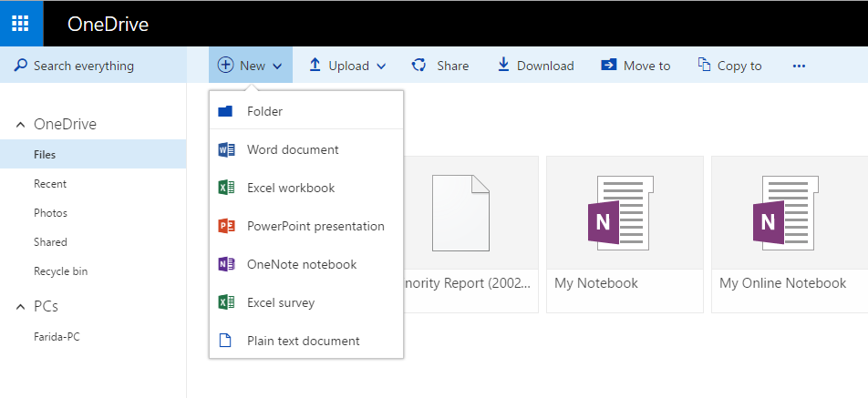
Task: Create a new Excel workbook
Action: click(306, 188)
